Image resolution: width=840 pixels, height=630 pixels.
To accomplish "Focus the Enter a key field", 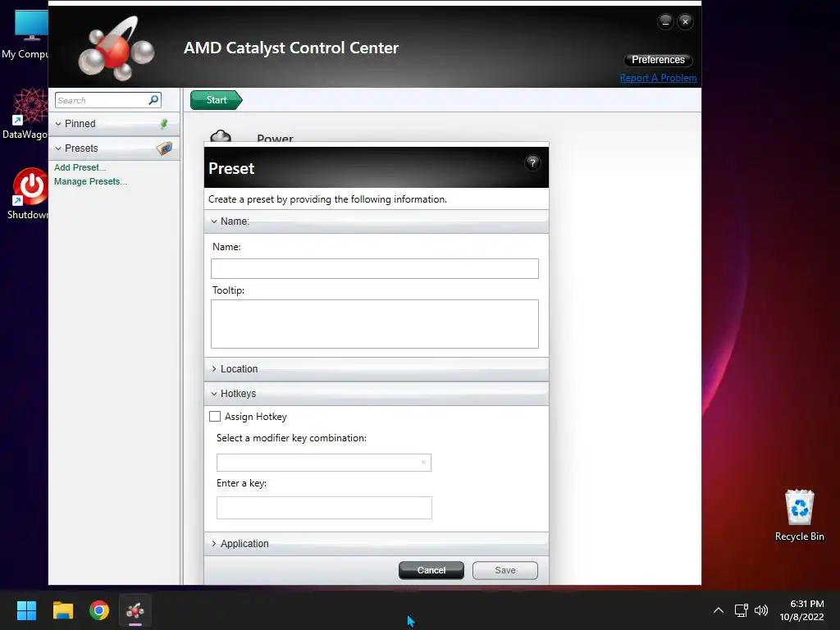I will 324,508.
